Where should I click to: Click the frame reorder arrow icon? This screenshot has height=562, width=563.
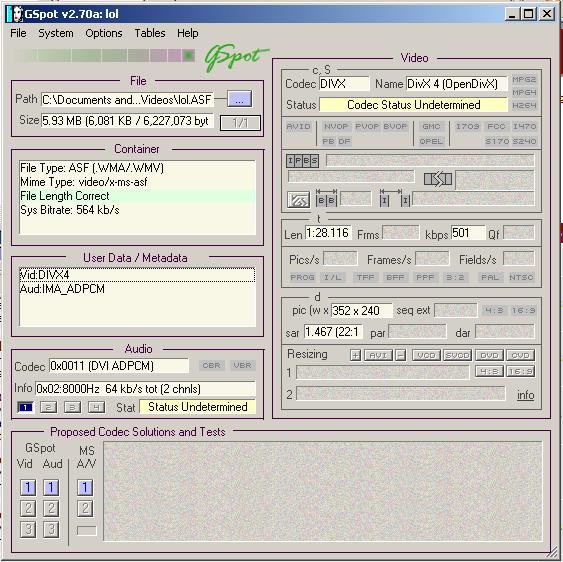[438, 179]
